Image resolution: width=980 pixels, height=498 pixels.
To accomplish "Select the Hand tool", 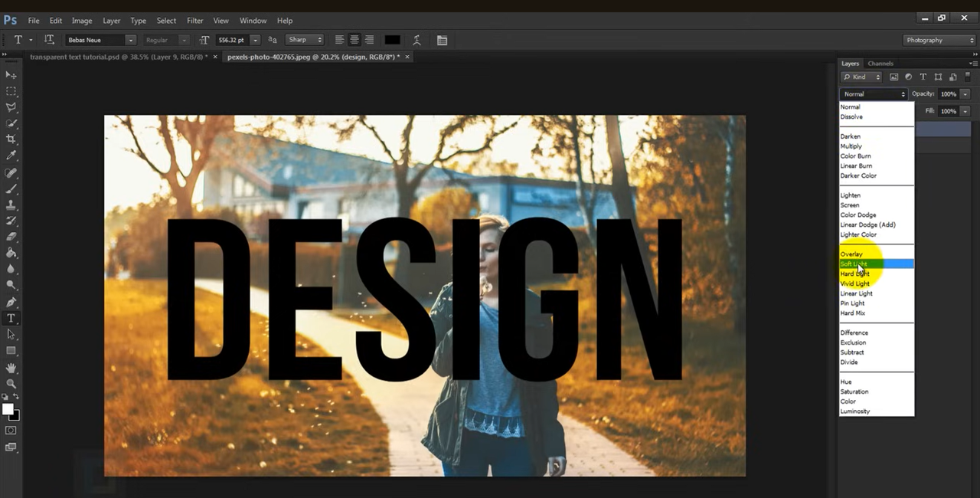I will [x=11, y=369].
